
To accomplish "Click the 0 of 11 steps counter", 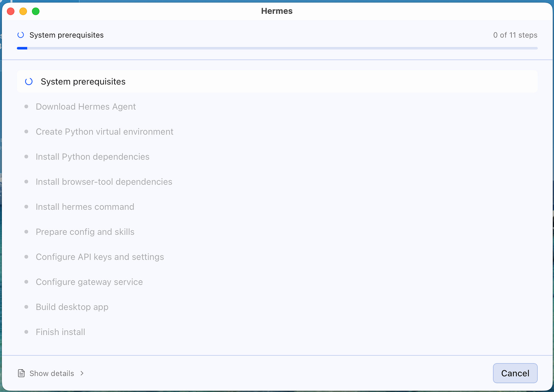I will pyautogui.click(x=515, y=35).
